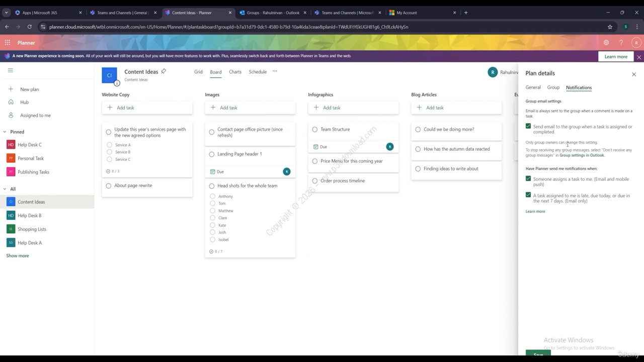The height and width of the screenshot is (362, 644).
Task: Collapse the Pinned plans section
Action: pyautogui.click(x=5, y=132)
